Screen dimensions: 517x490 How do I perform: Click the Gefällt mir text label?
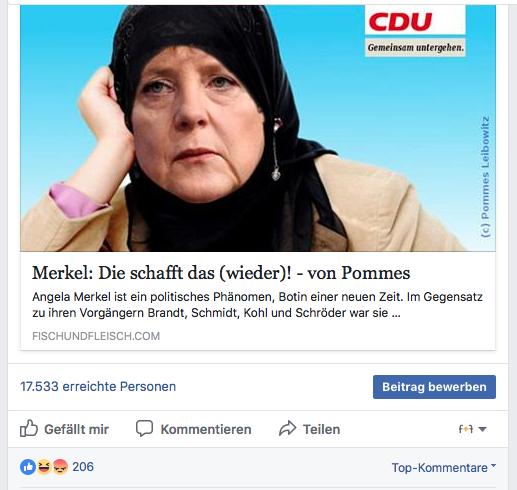(x=77, y=429)
